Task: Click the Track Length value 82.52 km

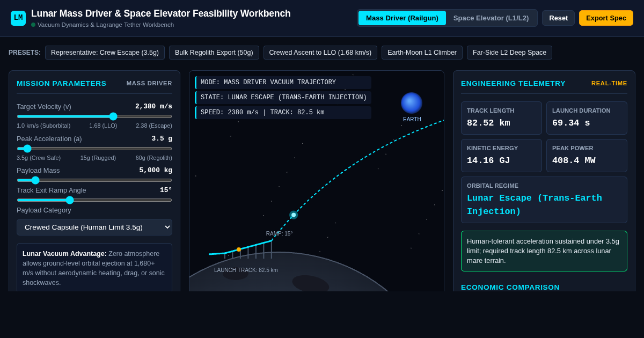Action: (x=488, y=123)
